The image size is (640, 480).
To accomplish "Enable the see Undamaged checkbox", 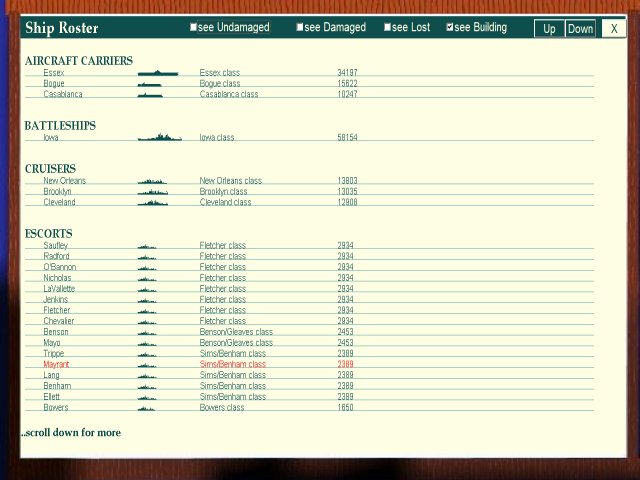I will pyautogui.click(x=194, y=28).
